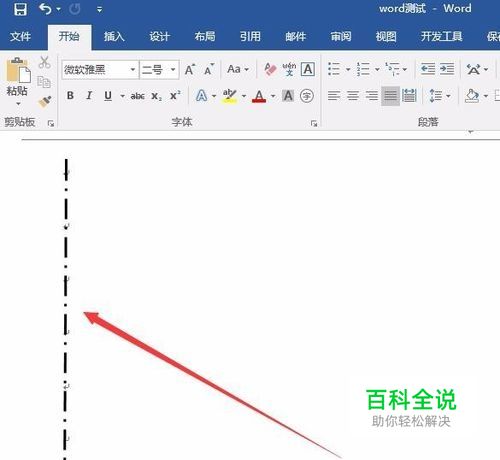The image size is (500, 460).
Task: Switch to the 邮件 tab
Action: coord(295,36)
